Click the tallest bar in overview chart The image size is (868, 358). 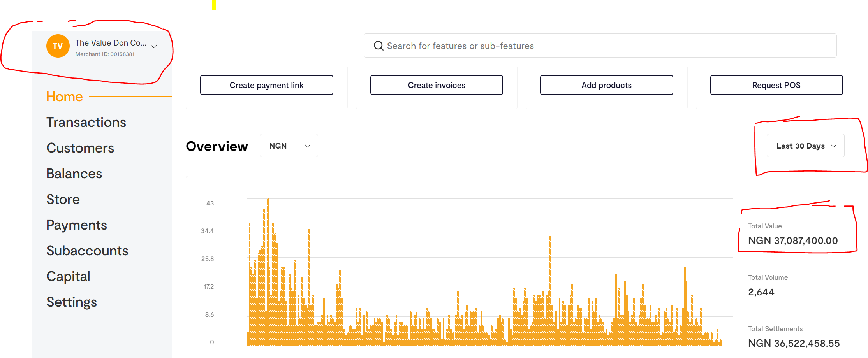coord(268,272)
